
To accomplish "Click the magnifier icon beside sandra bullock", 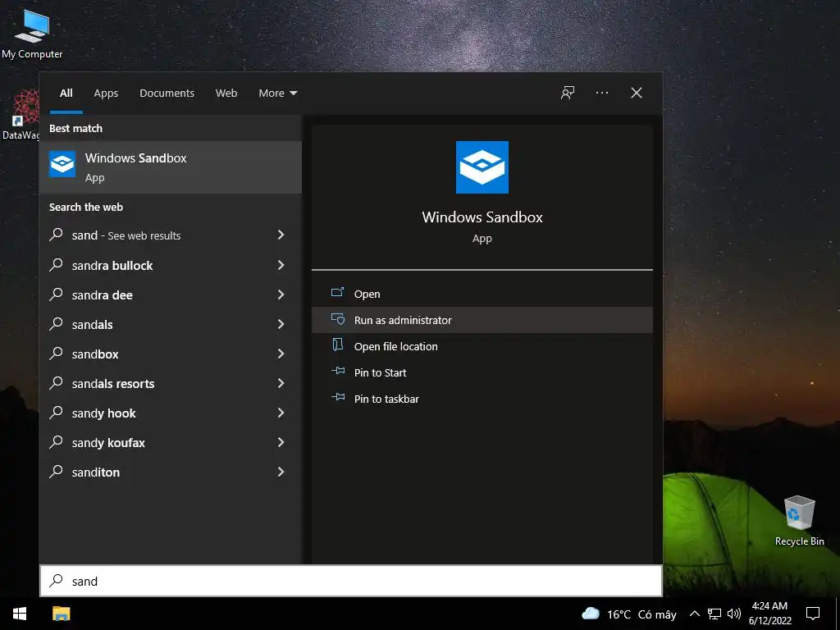I will (57, 265).
